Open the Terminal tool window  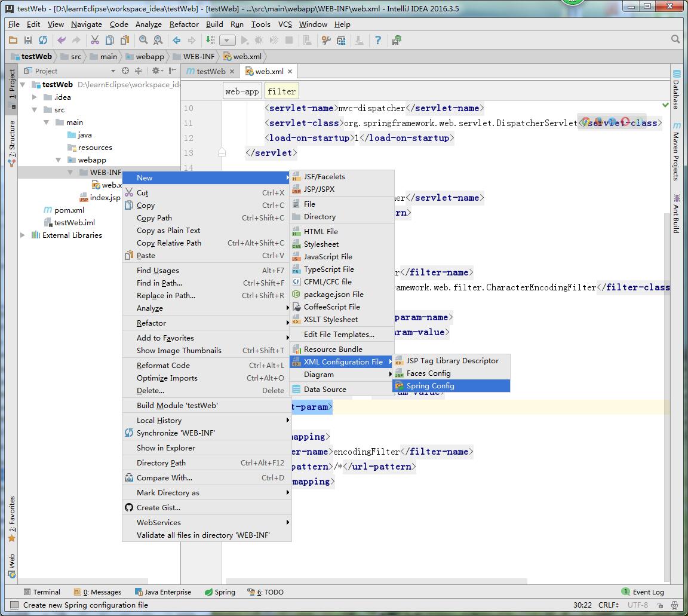42,592
